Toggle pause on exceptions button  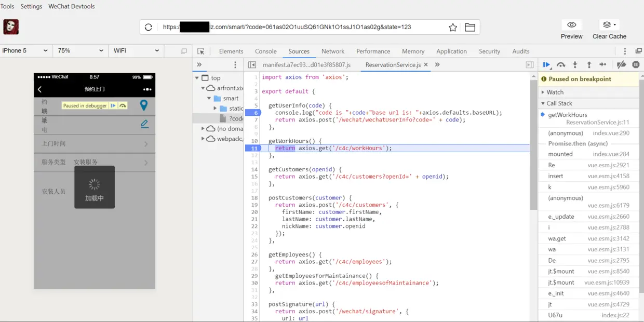click(636, 65)
